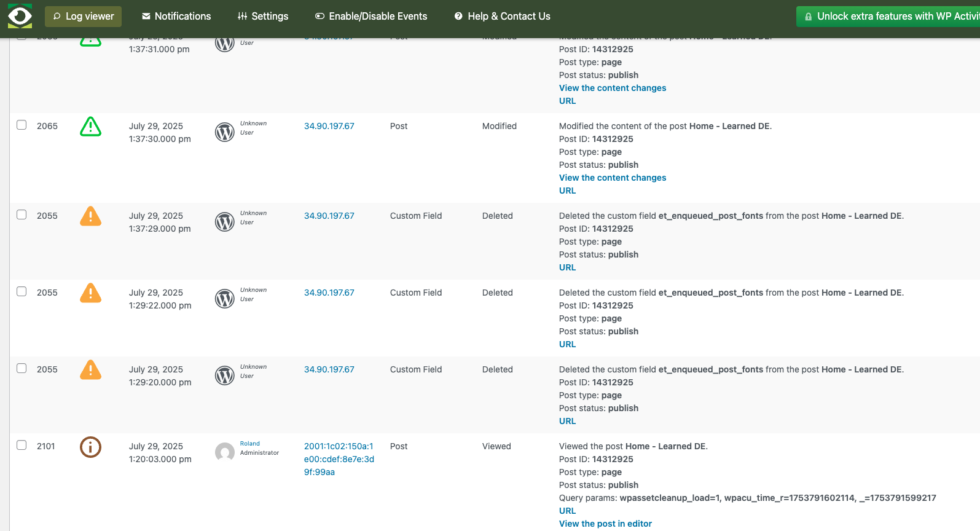Click the WP Activity Log eye logo
Viewport: 980px width, 531px height.
20,16
